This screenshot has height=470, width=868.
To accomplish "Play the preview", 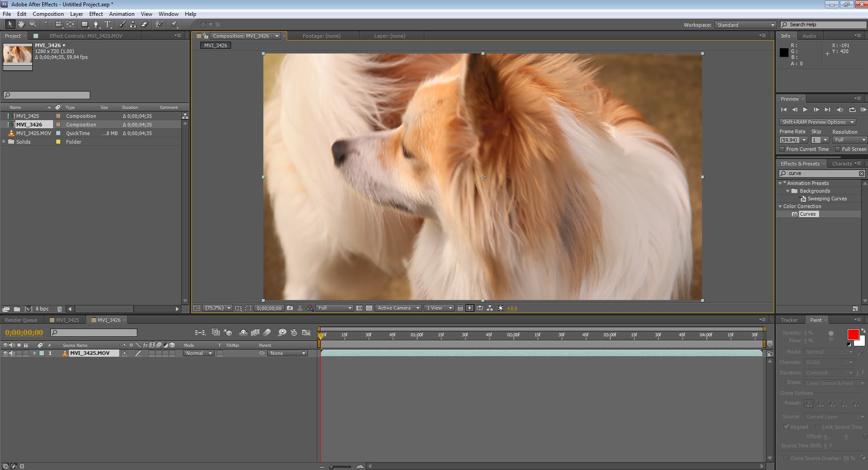I will click(805, 110).
